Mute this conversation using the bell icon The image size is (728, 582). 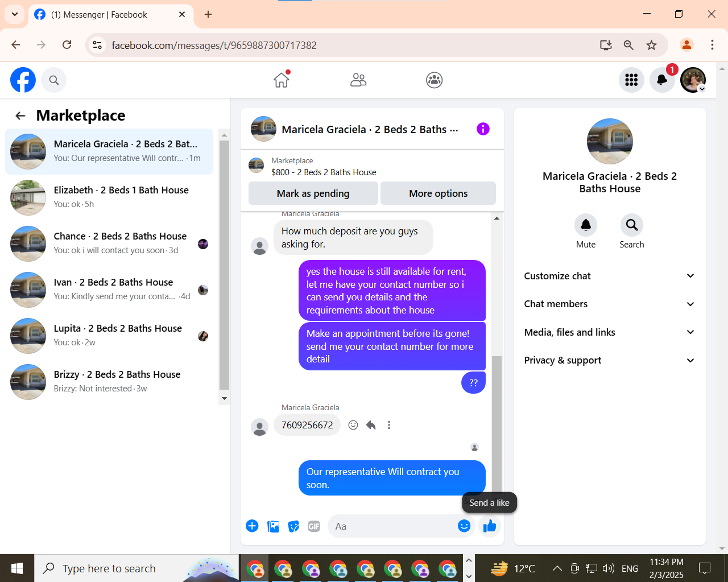click(586, 225)
